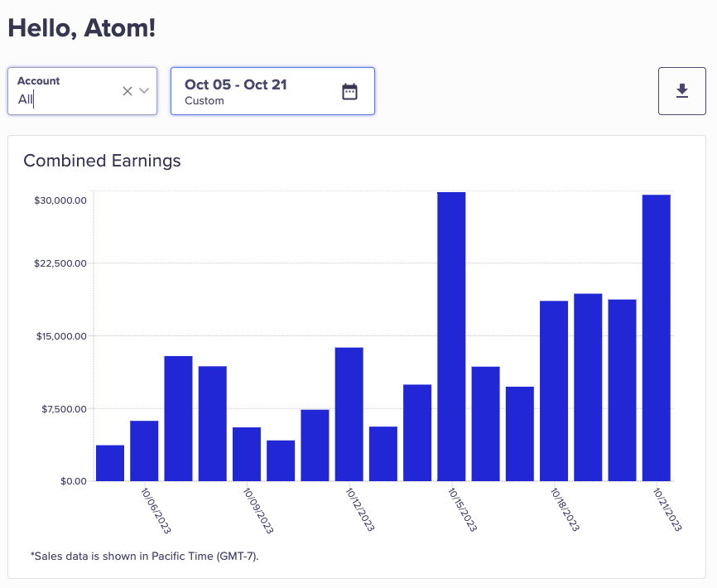This screenshot has height=588, width=717.
Task: Expand the Account dropdown chevron
Action: (144, 91)
